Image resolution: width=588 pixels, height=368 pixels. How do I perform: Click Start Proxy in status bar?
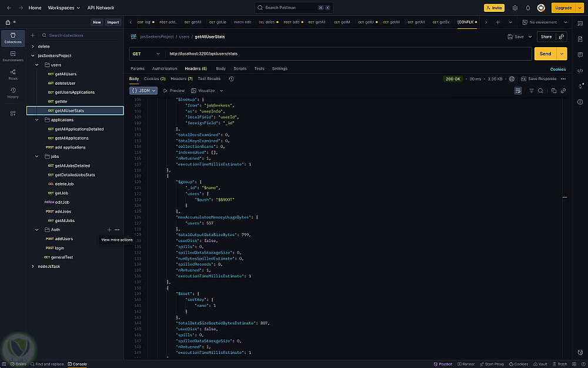(x=492, y=364)
